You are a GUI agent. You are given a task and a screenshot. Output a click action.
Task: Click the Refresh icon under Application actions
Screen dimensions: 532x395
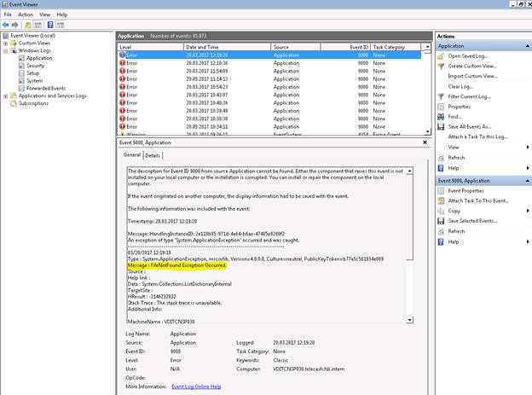441,158
